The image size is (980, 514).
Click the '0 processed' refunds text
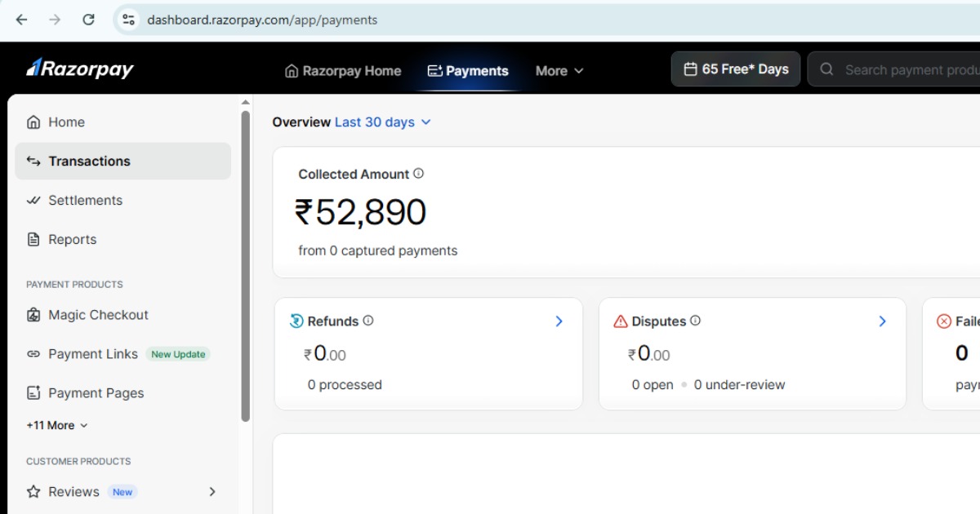[x=345, y=385]
